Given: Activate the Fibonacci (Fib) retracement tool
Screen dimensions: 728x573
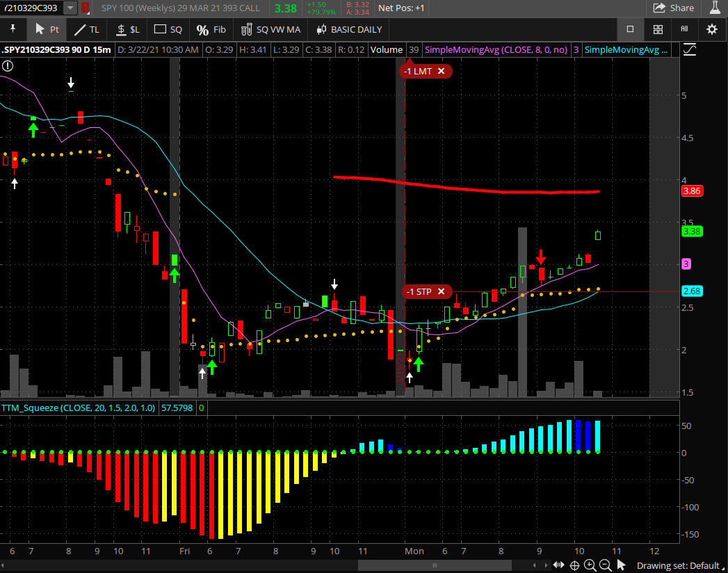Looking at the screenshot, I should (211, 29).
